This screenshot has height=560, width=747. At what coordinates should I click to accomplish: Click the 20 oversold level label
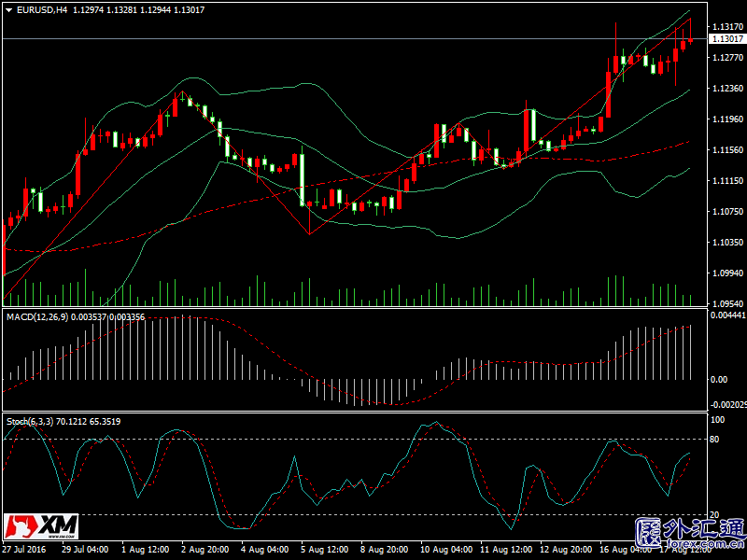(x=714, y=515)
